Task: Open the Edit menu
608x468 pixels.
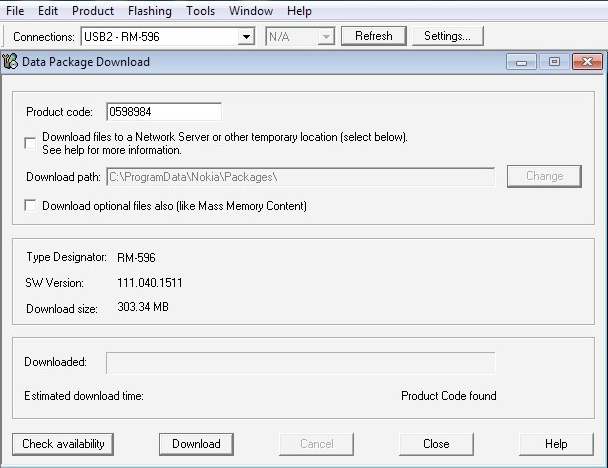Action: (x=48, y=11)
